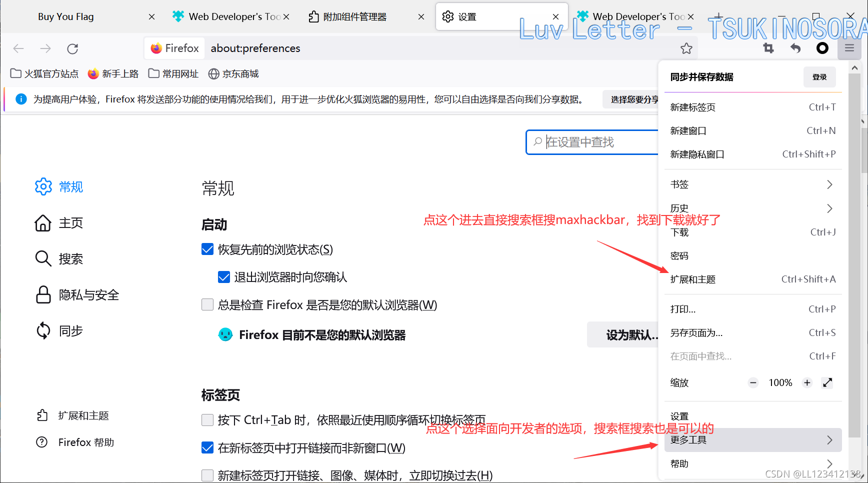Open the hamburger application menu
This screenshot has width=868, height=483.
pyautogui.click(x=849, y=48)
